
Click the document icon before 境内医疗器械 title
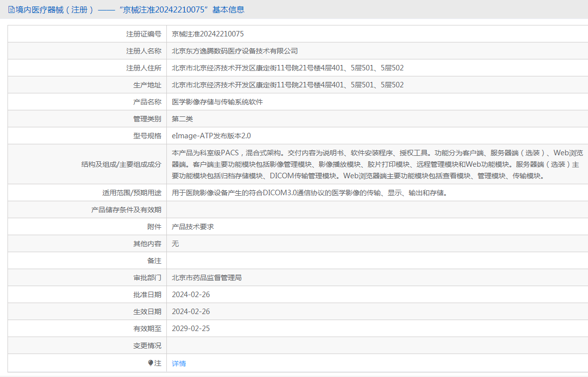tap(11, 10)
